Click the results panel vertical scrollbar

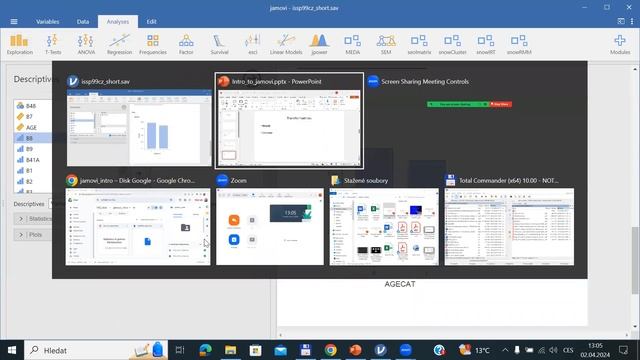pos(635,260)
